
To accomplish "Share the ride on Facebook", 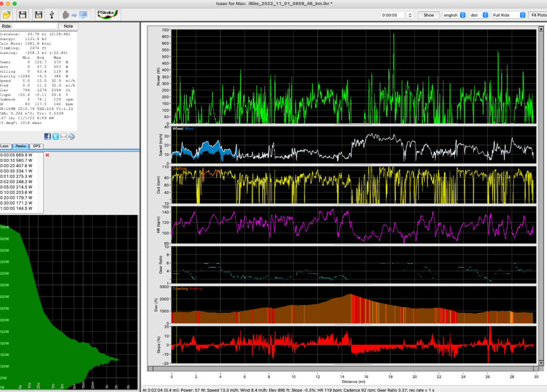I will (x=48, y=136).
